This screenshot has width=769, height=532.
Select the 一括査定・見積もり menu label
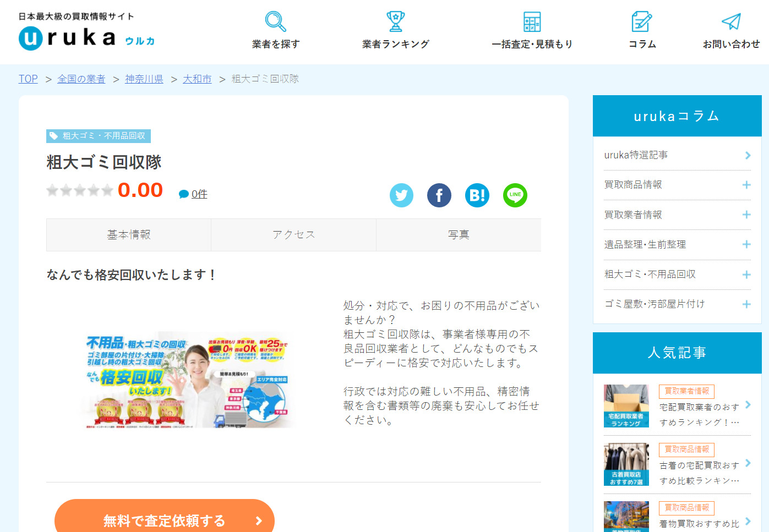tap(532, 44)
